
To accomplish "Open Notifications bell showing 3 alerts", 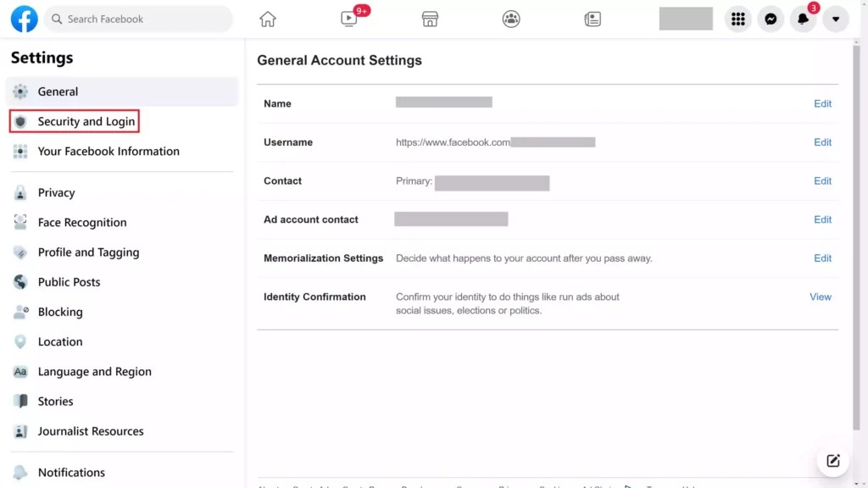I will [804, 18].
